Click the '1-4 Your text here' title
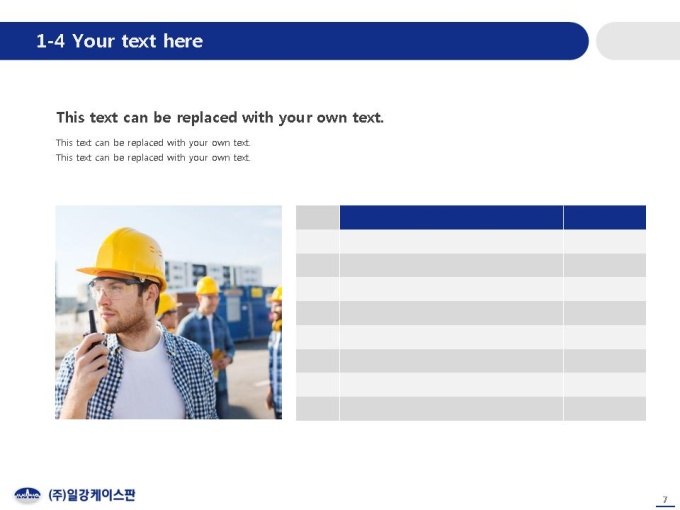 [119, 41]
